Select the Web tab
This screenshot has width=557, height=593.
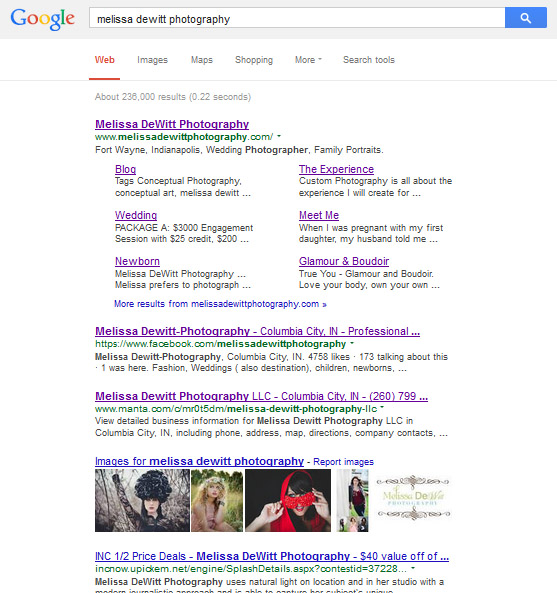coord(104,60)
